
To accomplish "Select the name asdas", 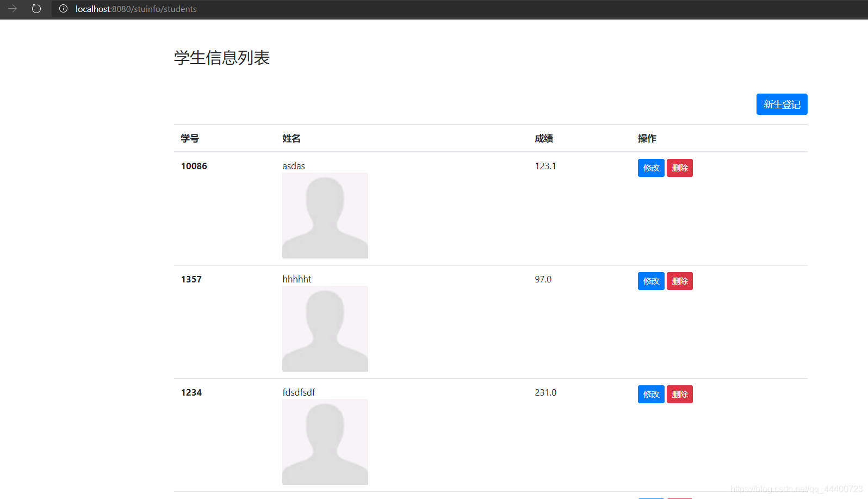I will coord(294,166).
